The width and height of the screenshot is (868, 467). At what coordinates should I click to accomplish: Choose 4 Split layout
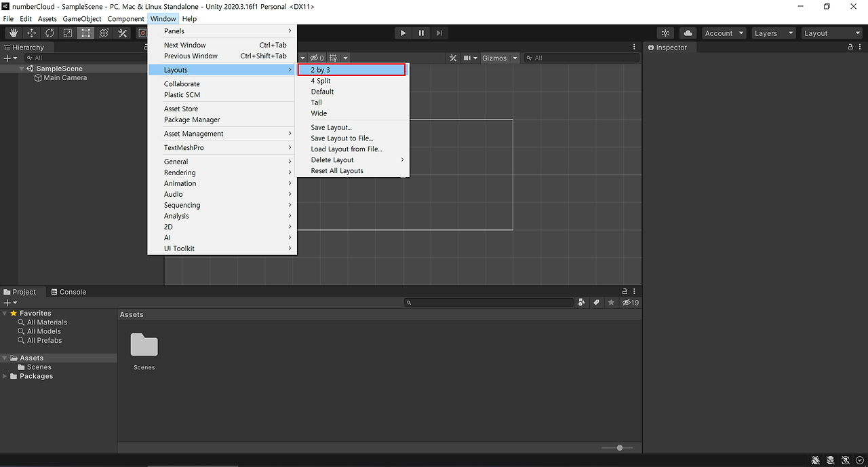click(x=353, y=81)
